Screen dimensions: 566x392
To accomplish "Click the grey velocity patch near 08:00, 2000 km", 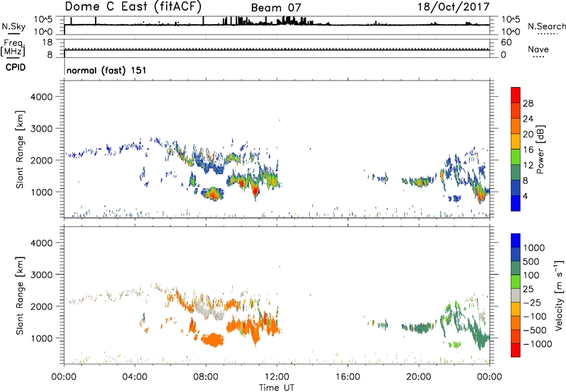I will click(209, 311).
